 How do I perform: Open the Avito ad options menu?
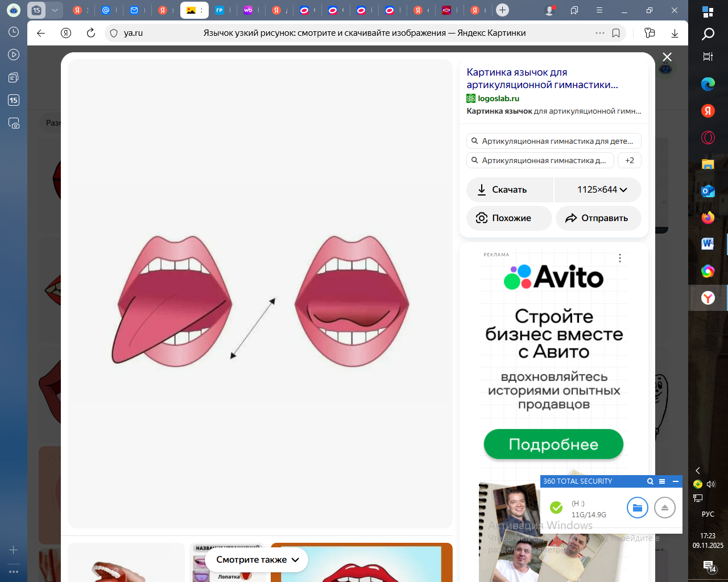point(620,258)
